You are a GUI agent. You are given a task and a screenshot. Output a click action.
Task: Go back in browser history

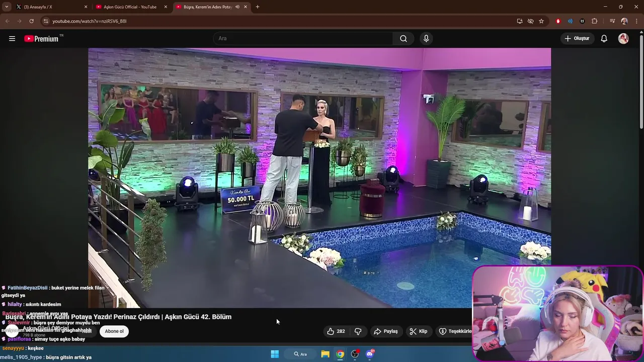tap(7, 21)
